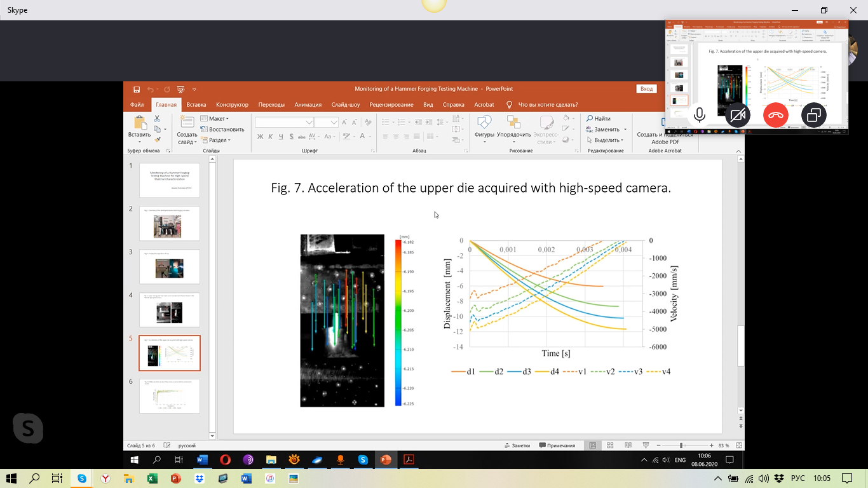Start slideshow from the status bar icon
The image size is (868, 488).
pos(646,445)
